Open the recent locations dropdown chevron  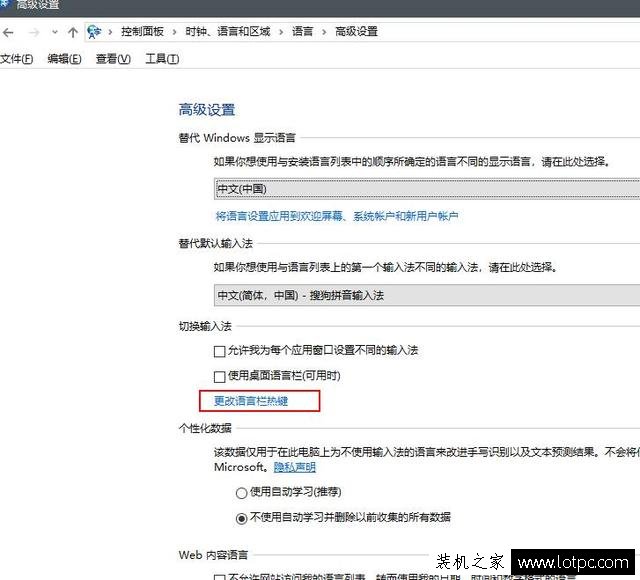[x=55, y=32]
